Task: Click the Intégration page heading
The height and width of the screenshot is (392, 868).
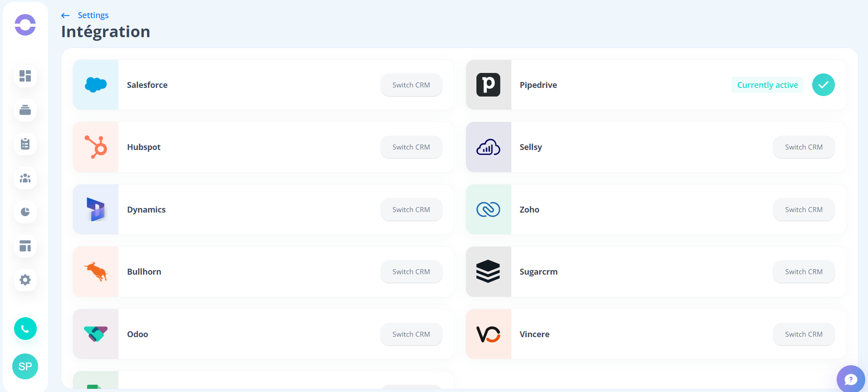Action: coord(105,32)
